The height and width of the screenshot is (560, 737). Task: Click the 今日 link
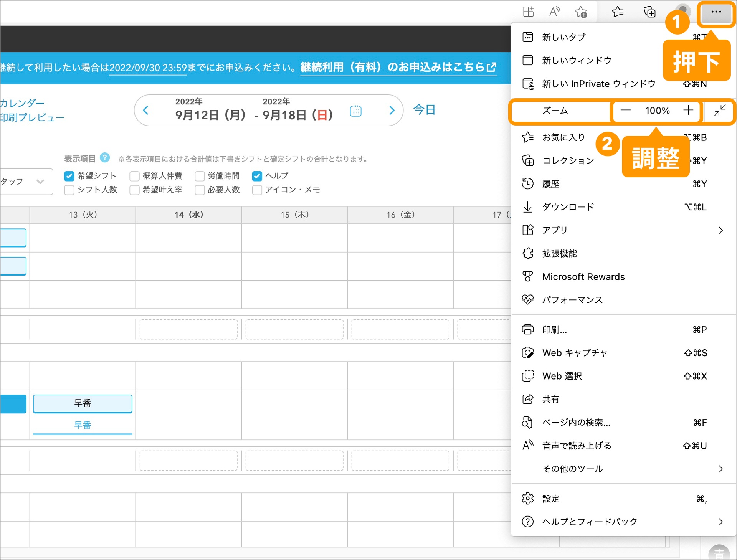point(424,110)
